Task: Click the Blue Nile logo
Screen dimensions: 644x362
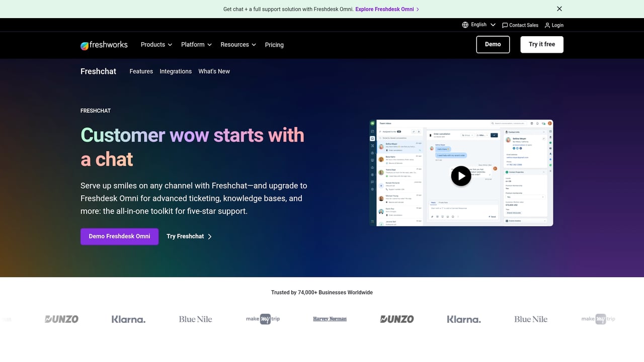Action: (195, 319)
